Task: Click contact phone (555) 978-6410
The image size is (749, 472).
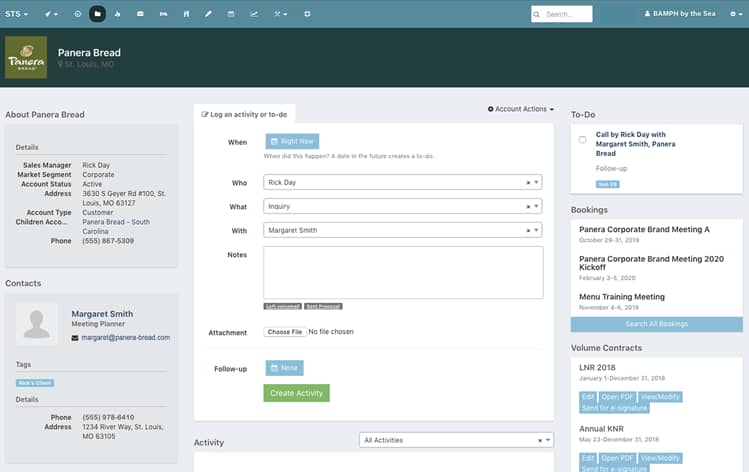Action: tap(108, 418)
